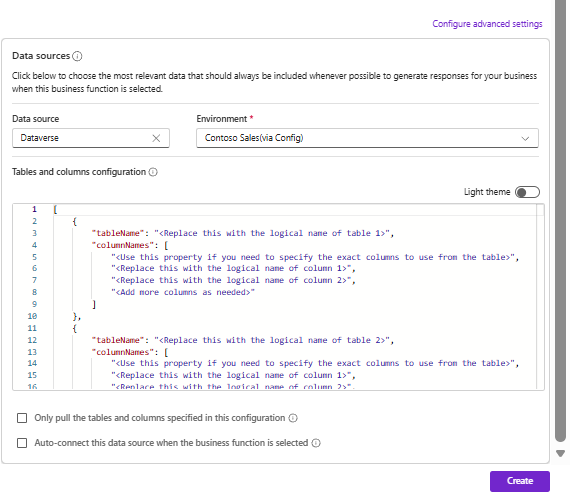Toggle the Light theme switch
Screen dimensions: 582x497
(x=527, y=192)
